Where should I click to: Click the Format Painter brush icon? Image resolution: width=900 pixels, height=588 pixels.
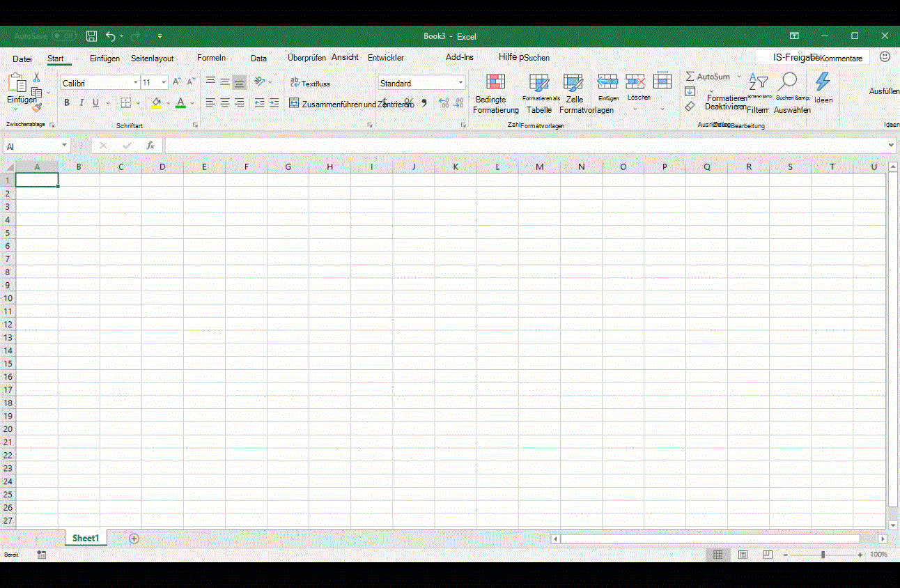(36, 107)
